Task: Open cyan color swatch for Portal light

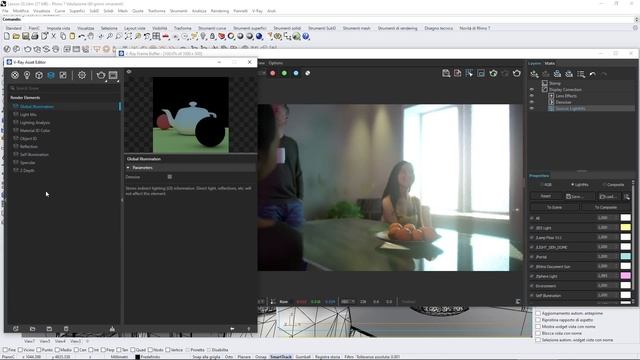Action: 625,256
